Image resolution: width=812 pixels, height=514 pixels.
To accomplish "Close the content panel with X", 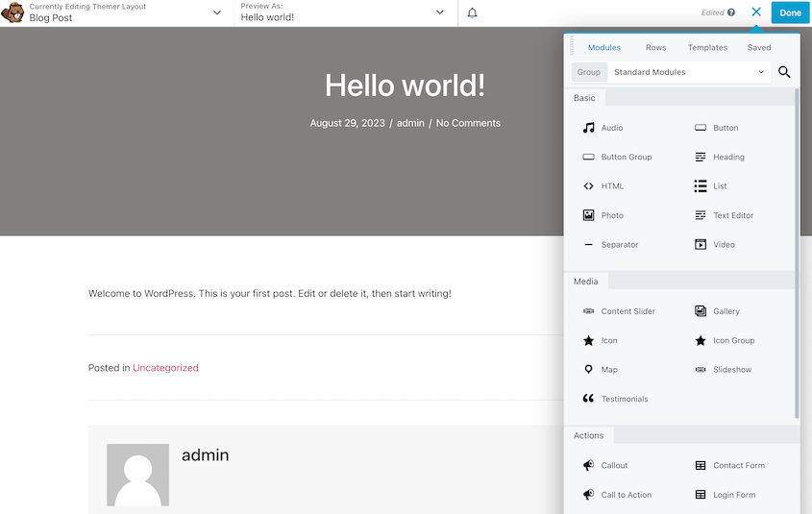I will click(756, 12).
